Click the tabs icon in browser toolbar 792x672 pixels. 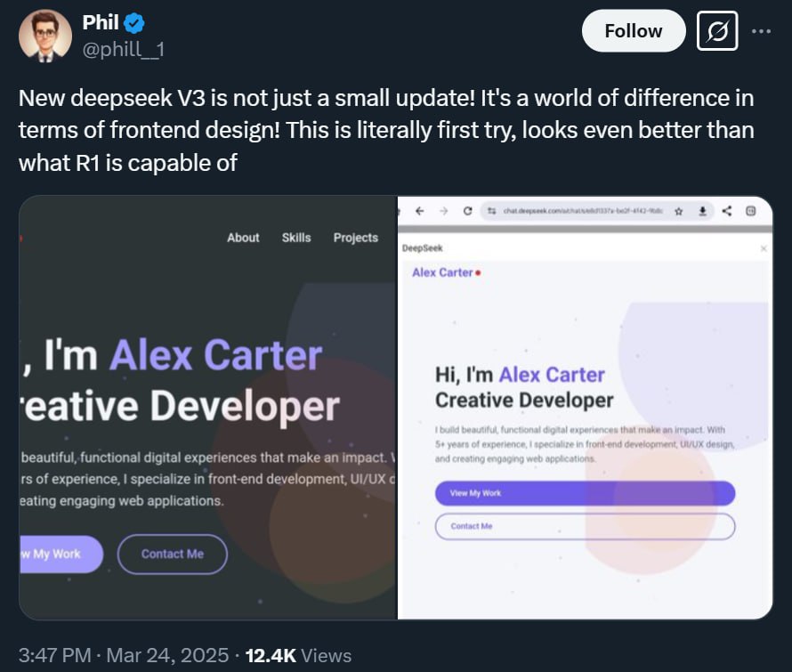point(750,211)
